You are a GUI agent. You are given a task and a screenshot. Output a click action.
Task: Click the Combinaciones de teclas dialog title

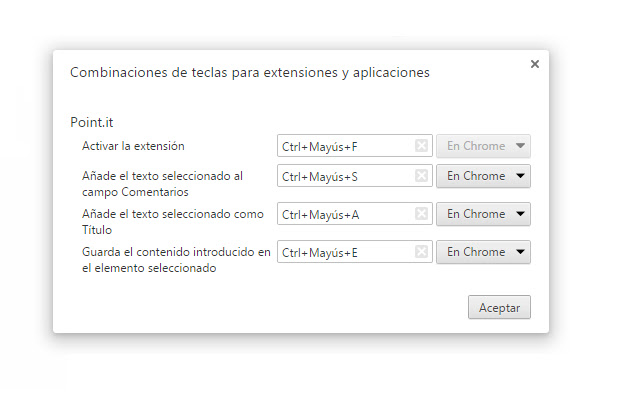[250, 73]
